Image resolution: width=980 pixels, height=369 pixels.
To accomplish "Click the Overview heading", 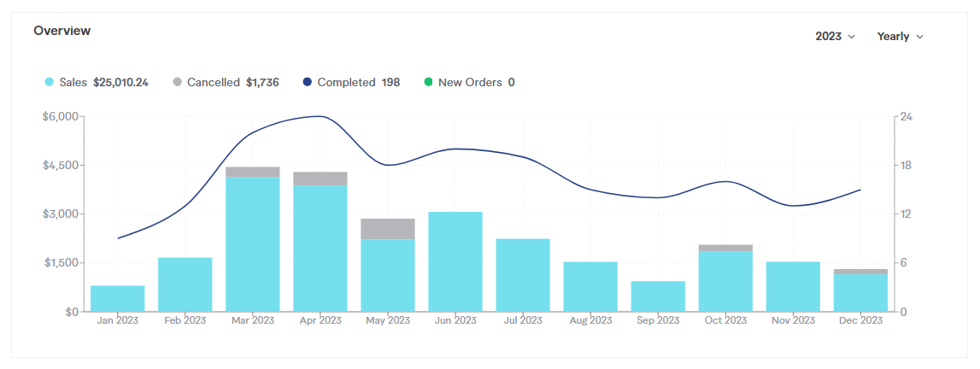I will point(62,31).
